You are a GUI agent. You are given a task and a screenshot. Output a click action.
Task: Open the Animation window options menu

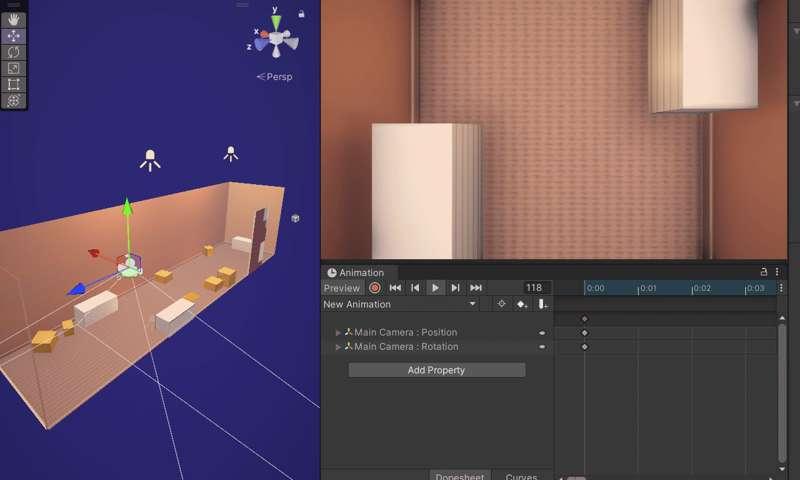777,272
